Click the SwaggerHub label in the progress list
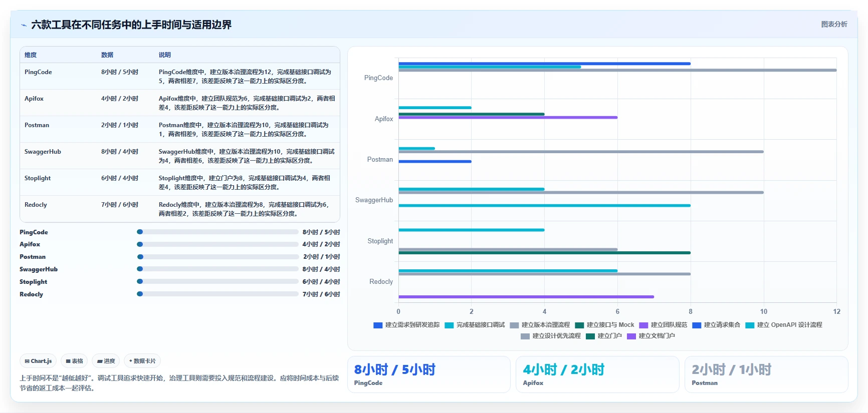This screenshot has width=868, height=413. (x=39, y=269)
